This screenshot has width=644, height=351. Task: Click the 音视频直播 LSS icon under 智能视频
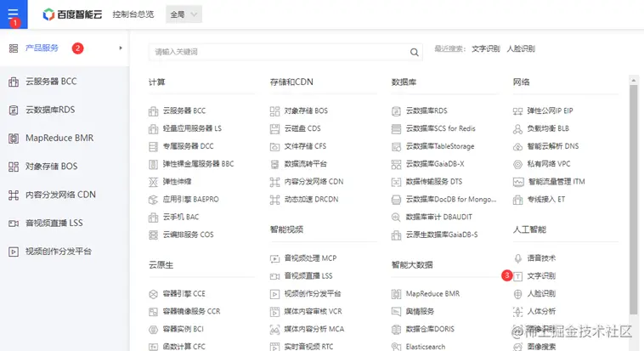(x=274, y=276)
